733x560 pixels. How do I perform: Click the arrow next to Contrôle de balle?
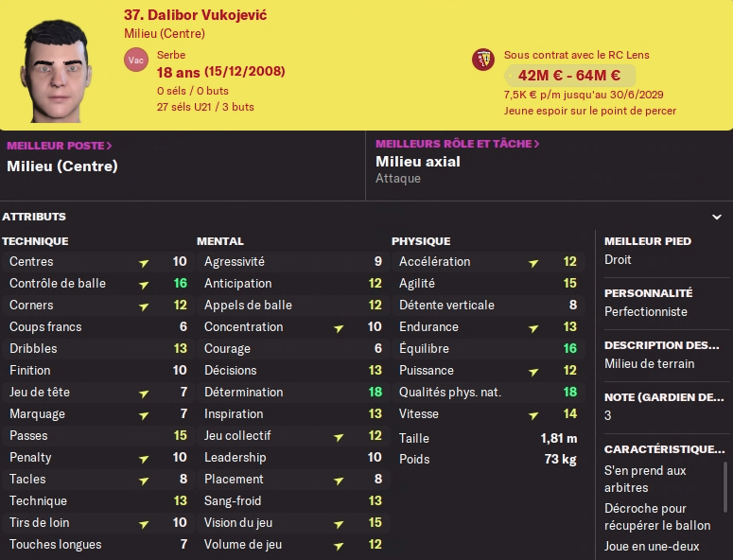(x=144, y=284)
